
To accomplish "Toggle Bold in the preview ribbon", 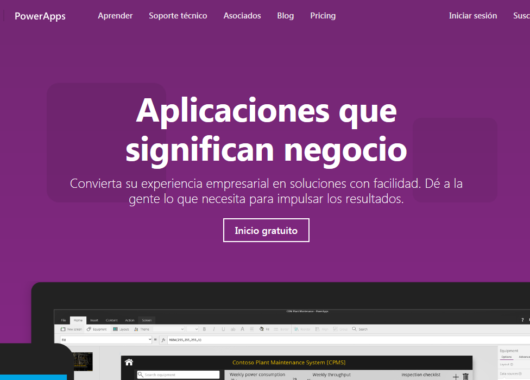I will coord(204,329).
